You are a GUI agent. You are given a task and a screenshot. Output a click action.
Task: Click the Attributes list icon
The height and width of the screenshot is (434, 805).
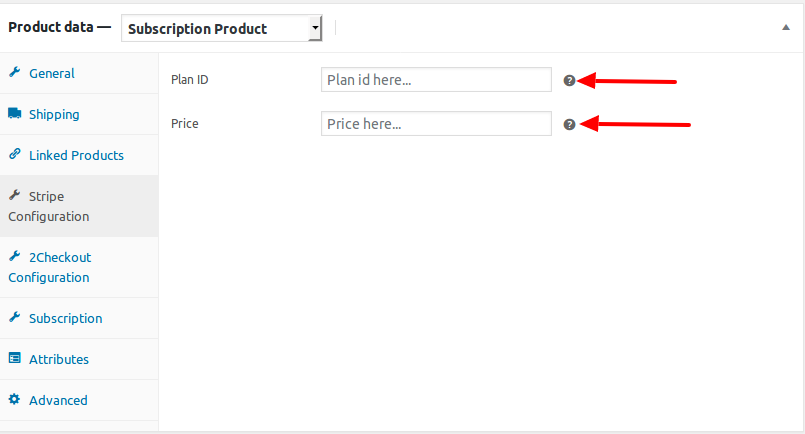(x=15, y=358)
